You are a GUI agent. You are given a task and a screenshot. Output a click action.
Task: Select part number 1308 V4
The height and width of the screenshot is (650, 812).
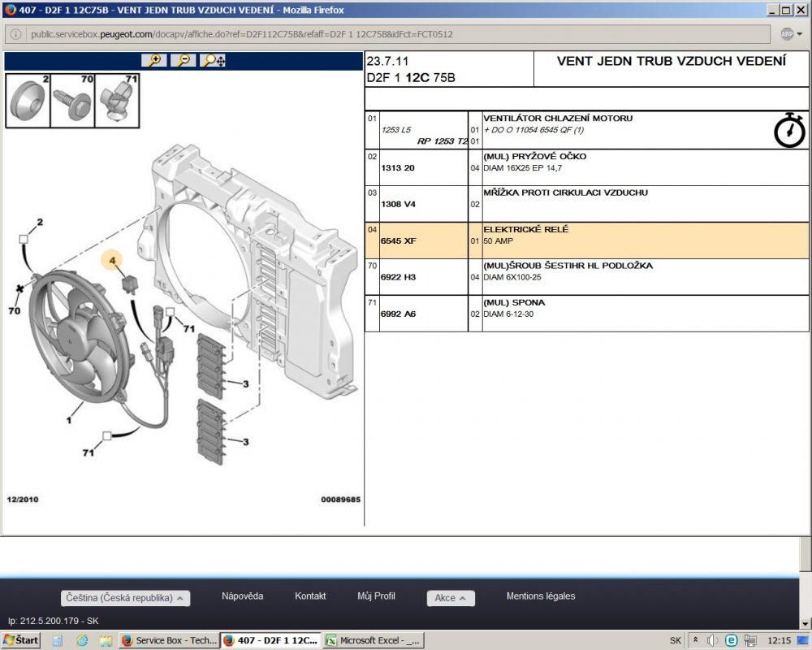pyautogui.click(x=398, y=204)
